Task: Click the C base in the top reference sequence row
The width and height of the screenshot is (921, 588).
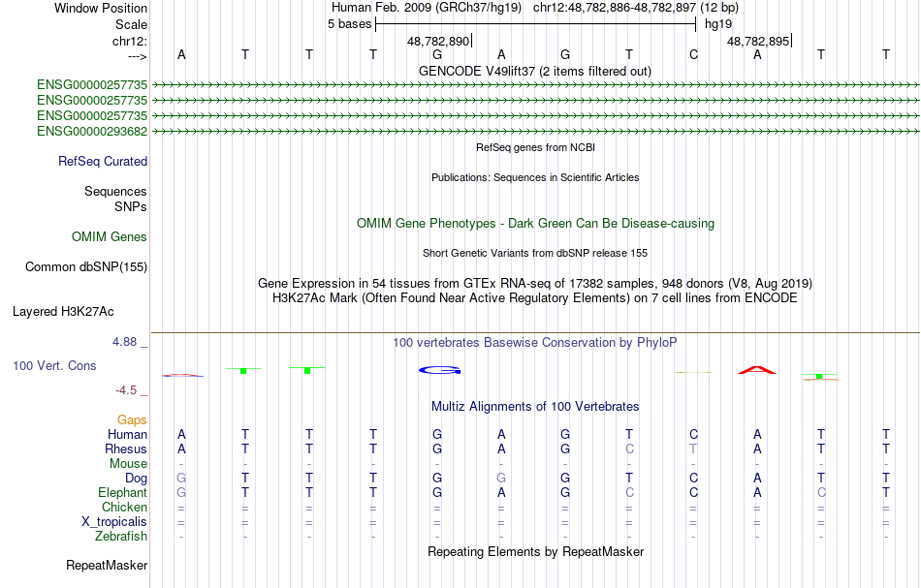Action: [693, 55]
